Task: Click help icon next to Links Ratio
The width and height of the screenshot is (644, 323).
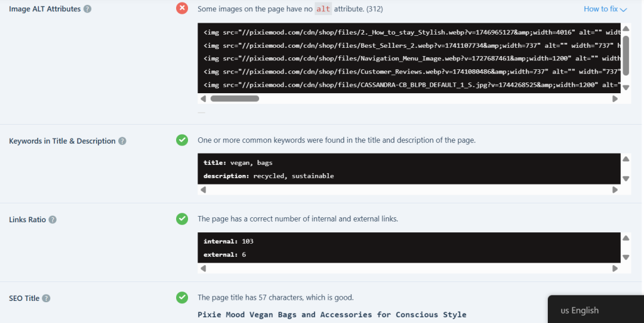Action: tap(53, 220)
